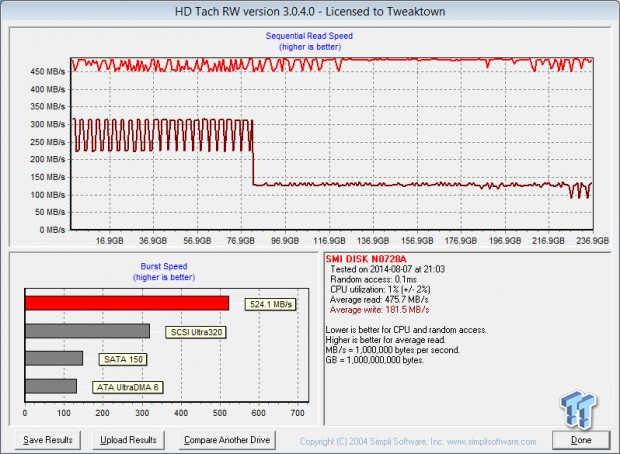Click the 'GB = 1,000,000,000 bytes' note
This screenshot has height=454, width=620.
point(374,360)
